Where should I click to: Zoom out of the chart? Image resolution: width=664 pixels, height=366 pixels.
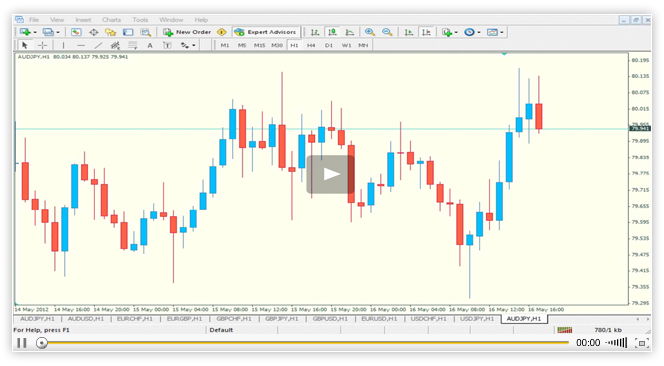(x=387, y=32)
